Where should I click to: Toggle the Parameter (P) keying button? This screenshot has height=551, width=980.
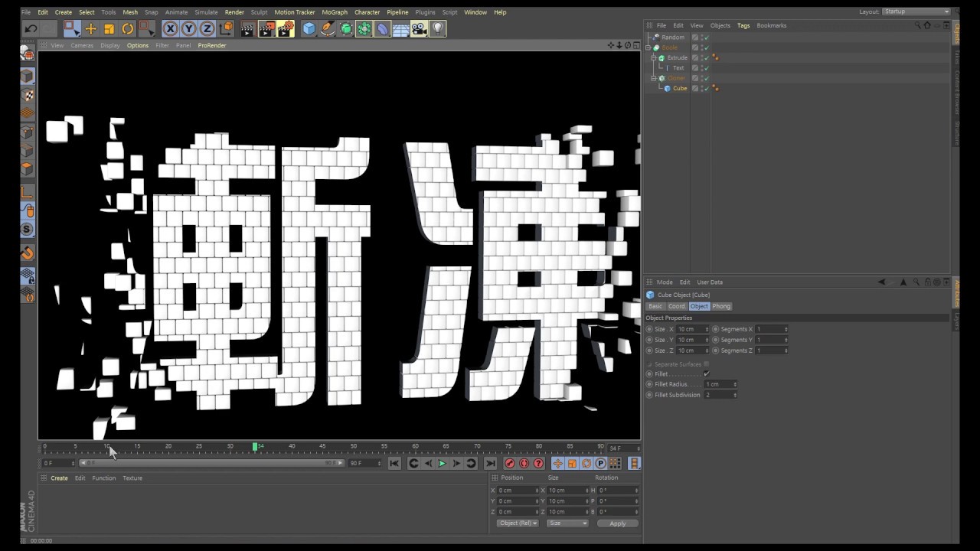click(601, 463)
